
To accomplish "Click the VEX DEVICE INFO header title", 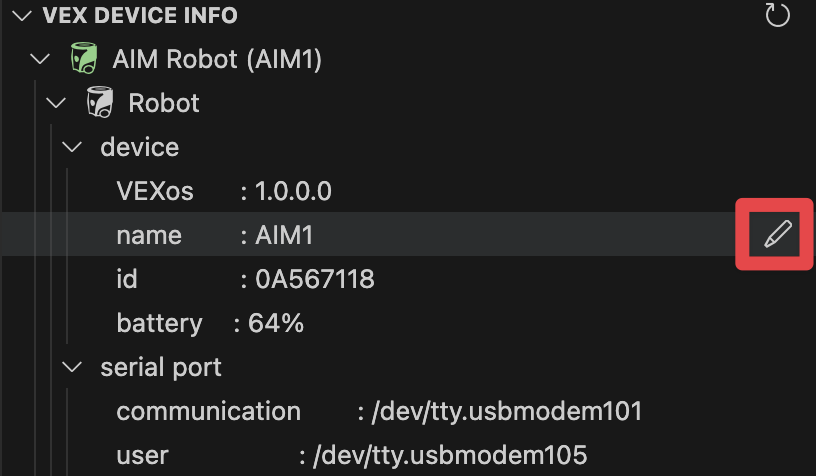I will point(140,16).
